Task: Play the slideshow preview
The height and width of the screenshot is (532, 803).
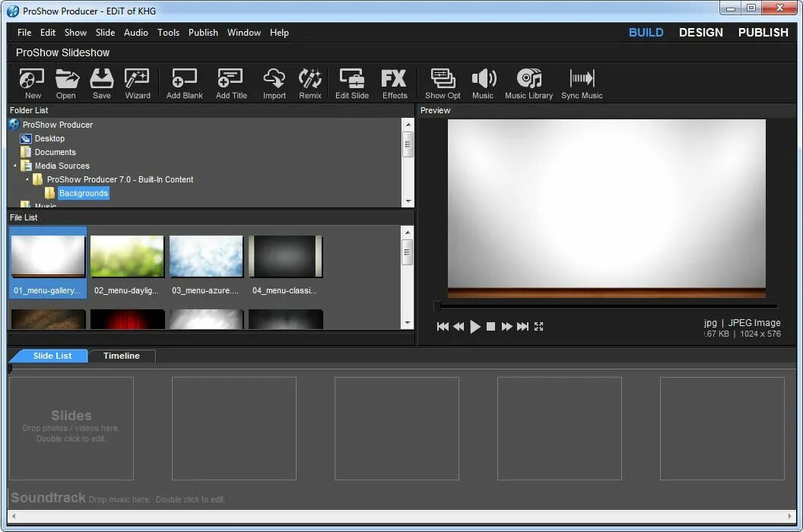Action: point(474,326)
